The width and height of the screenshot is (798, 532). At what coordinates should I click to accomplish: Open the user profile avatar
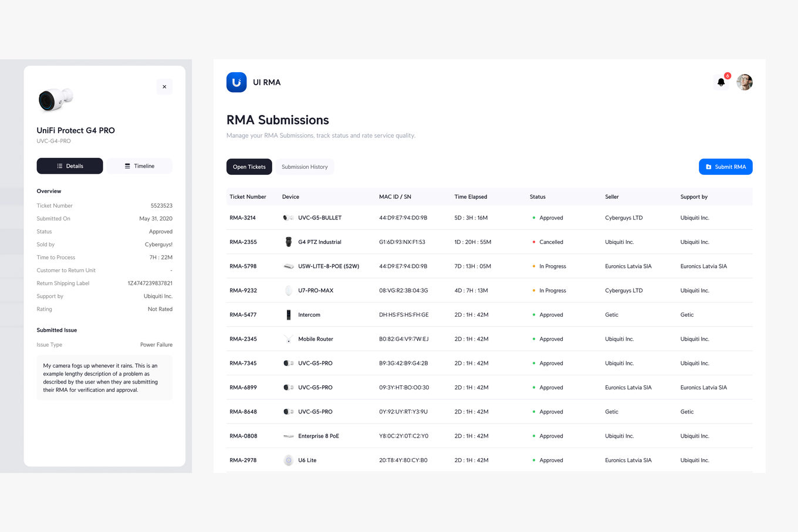745,82
